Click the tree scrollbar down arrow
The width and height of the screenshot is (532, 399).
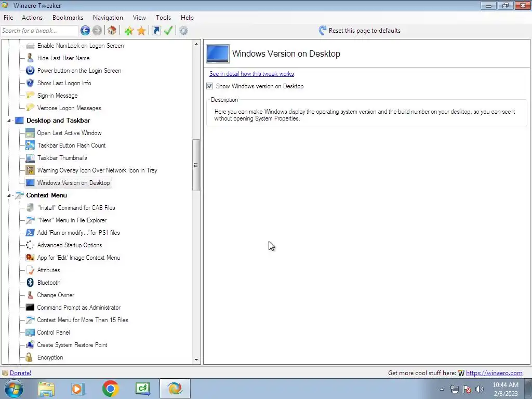(196, 360)
